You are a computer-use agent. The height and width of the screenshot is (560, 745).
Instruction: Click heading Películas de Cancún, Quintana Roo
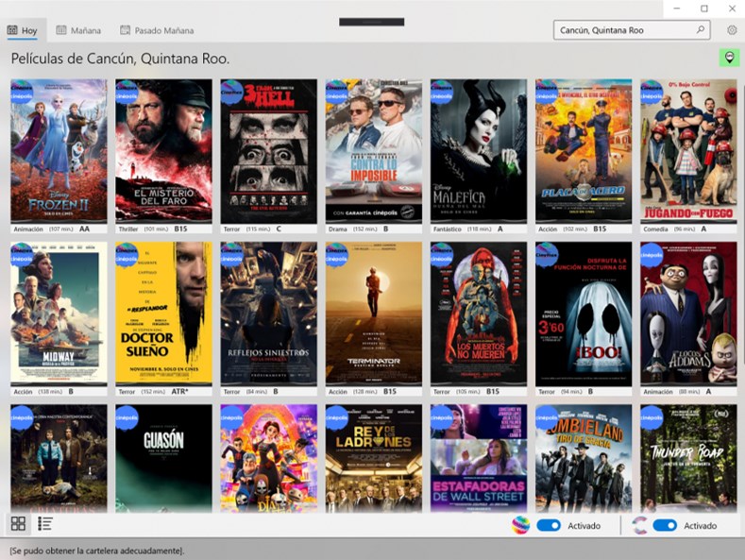(120, 59)
